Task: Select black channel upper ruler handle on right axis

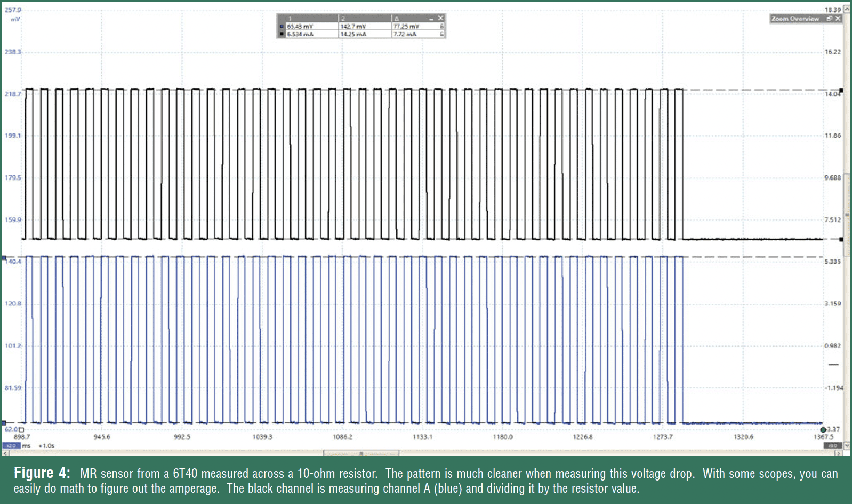Action: [x=841, y=91]
